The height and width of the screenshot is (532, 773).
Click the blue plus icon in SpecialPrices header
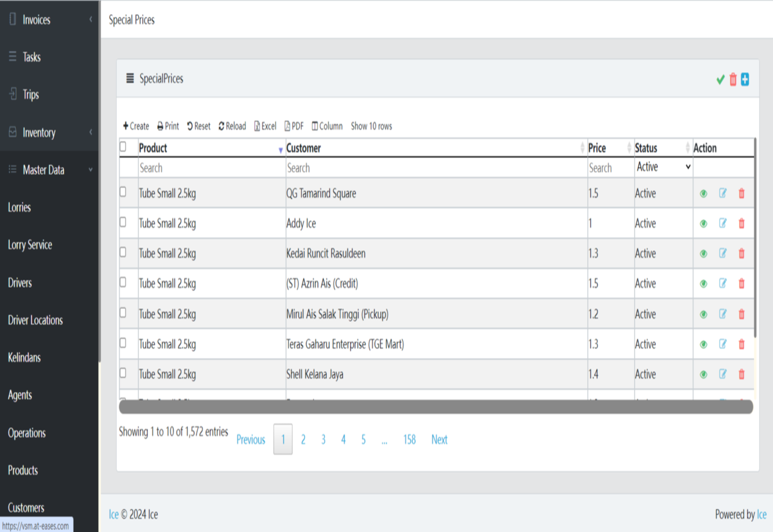[745, 79]
